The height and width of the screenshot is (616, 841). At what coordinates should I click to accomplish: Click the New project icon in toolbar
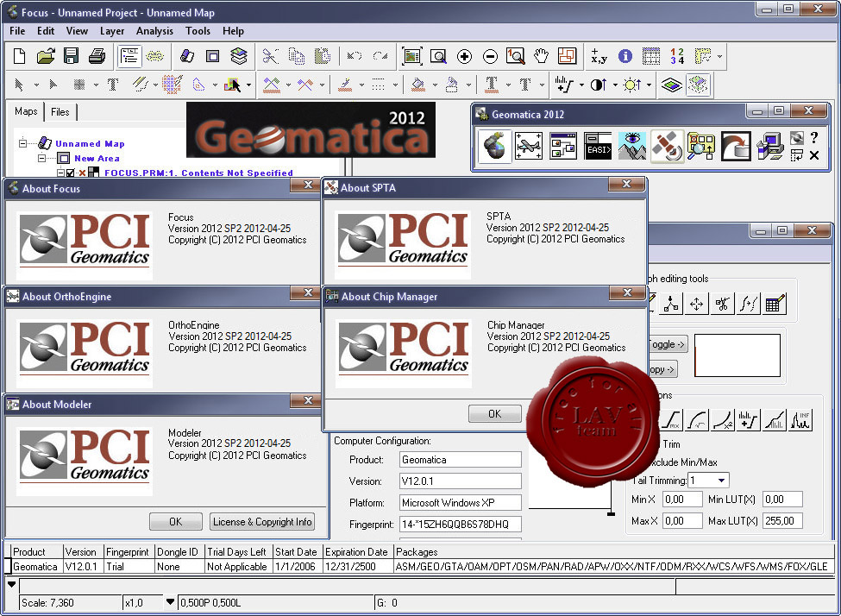[19, 56]
